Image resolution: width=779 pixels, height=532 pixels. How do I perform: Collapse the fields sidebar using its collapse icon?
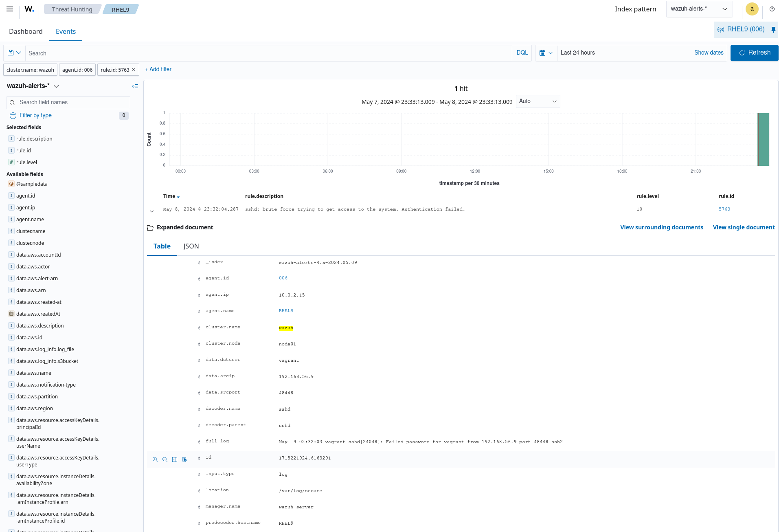[x=135, y=86]
